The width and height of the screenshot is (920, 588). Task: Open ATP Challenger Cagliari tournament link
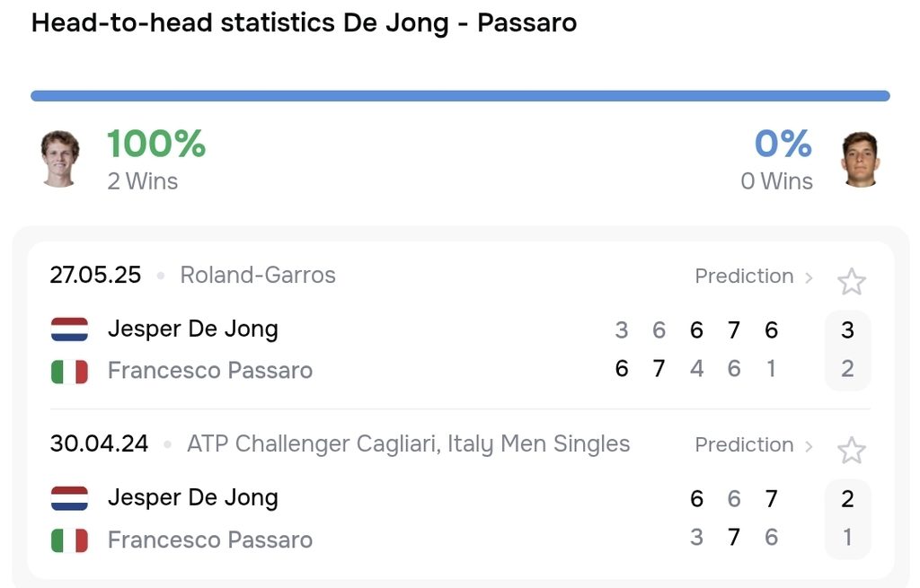click(409, 443)
